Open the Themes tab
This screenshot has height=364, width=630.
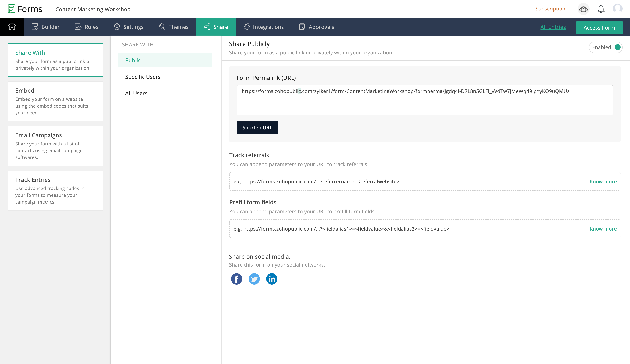174,27
